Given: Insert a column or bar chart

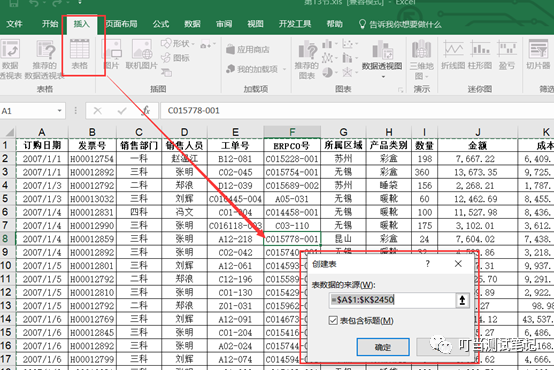Looking at the screenshot, I should point(330,44).
